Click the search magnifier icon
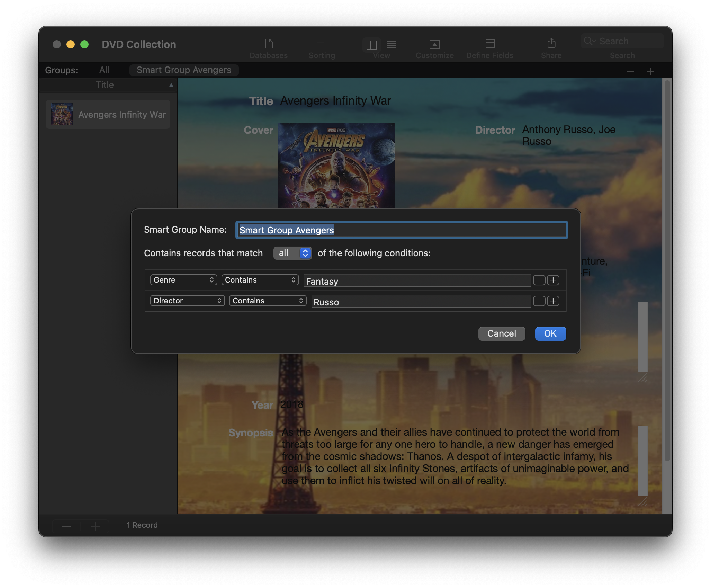711x588 pixels. tap(589, 41)
